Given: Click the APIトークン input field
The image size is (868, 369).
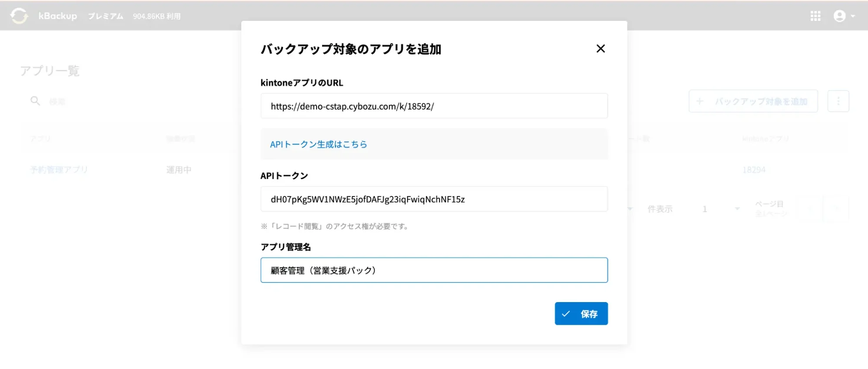Looking at the screenshot, I should 434,199.
